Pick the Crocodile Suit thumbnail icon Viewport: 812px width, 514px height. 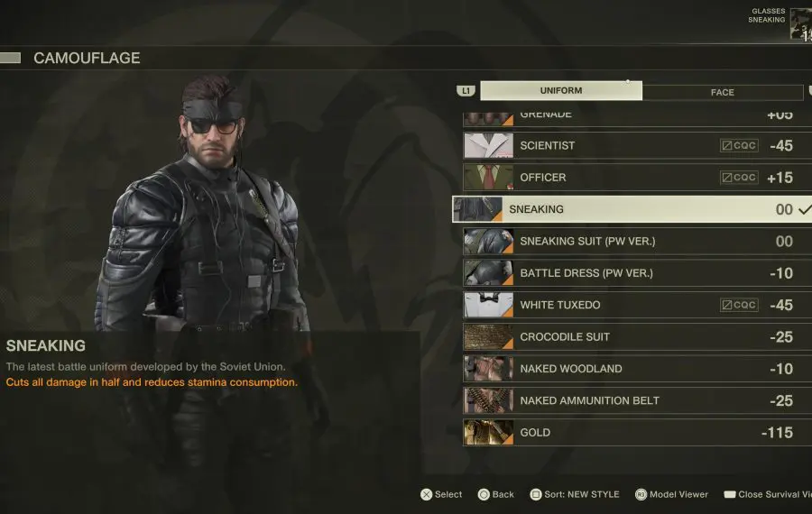[x=488, y=337]
